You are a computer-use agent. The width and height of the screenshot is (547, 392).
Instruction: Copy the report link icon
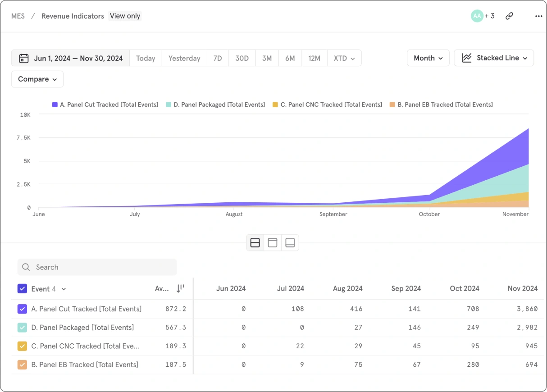(509, 16)
